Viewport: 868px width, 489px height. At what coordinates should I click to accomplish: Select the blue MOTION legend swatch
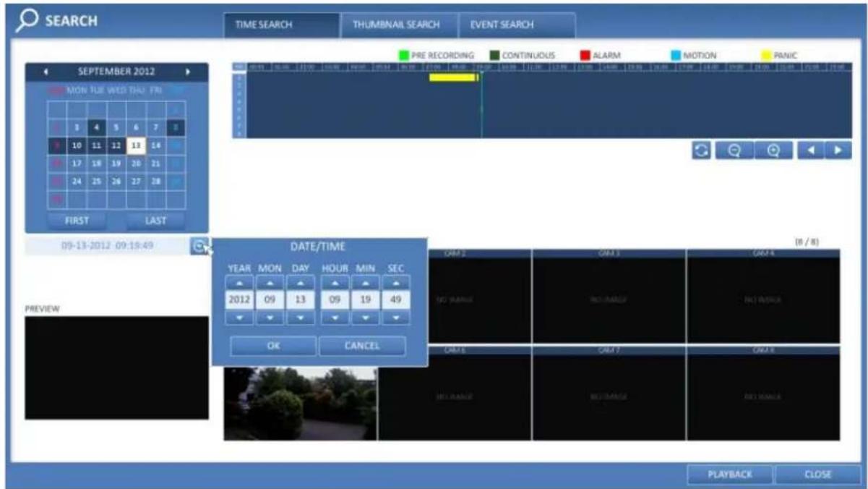click(675, 55)
